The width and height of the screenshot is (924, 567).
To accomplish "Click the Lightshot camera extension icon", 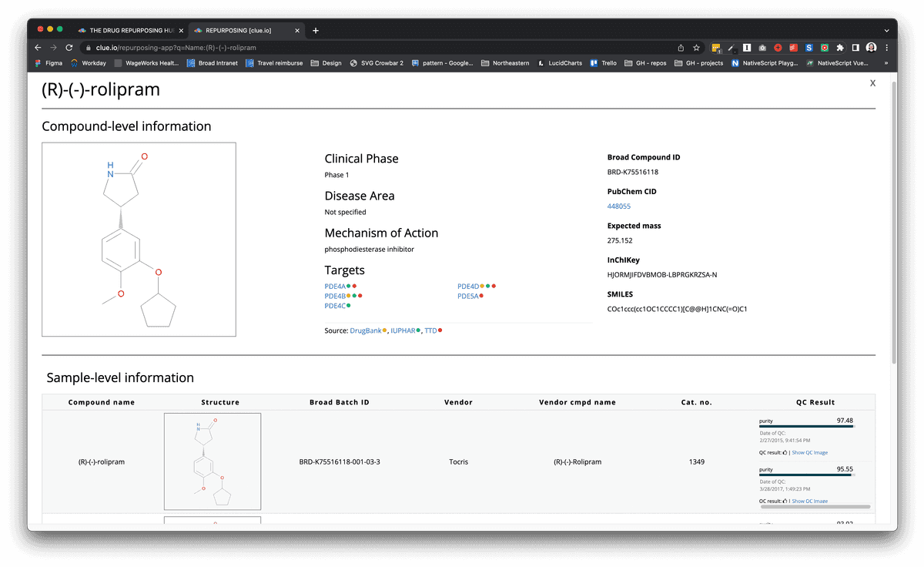I will pos(762,47).
